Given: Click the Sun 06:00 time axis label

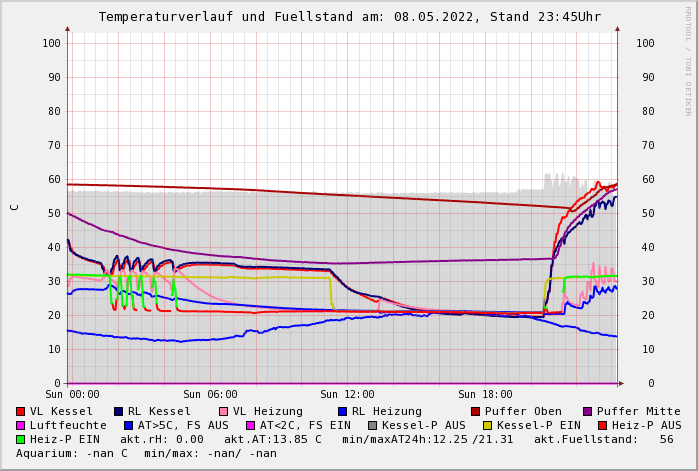Looking at the screenshot, I should coord(210,394).
